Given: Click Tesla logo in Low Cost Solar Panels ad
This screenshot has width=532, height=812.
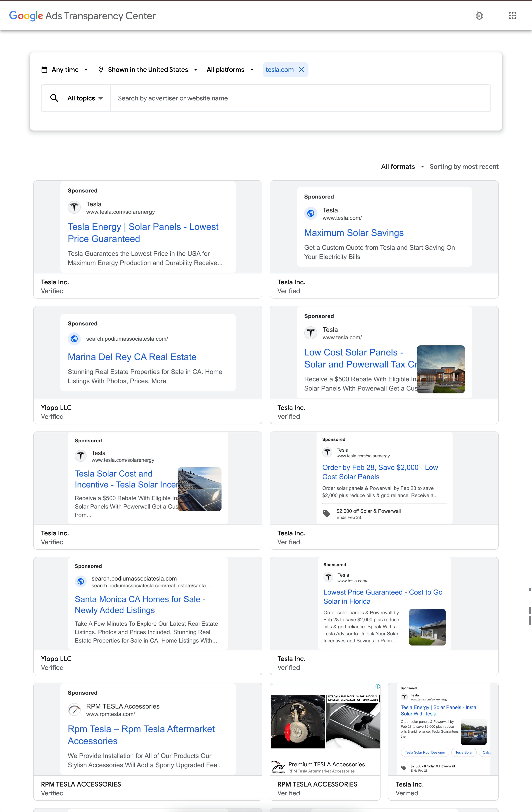Looking at the screenshot, I should (311, 333).
